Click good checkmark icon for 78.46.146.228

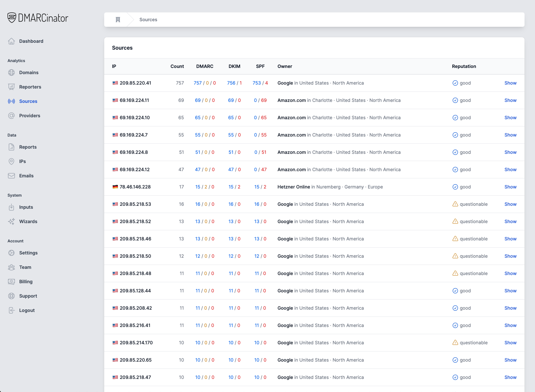point(455,187)
